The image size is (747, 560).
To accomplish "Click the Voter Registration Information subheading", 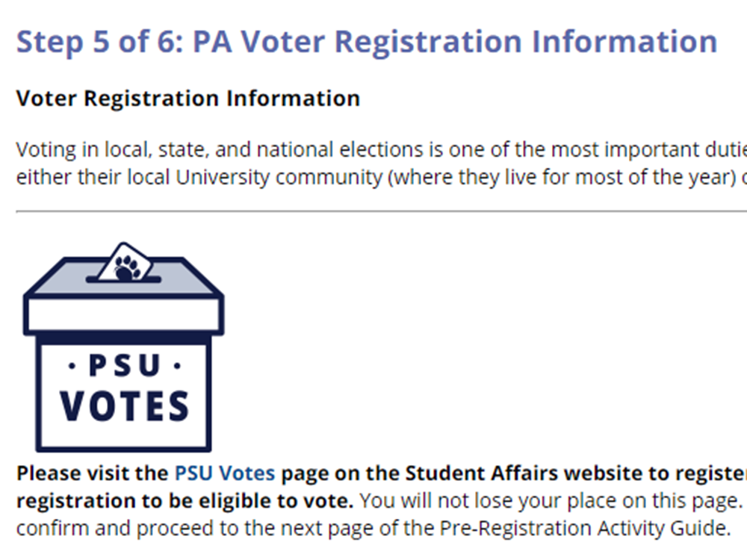I will tap(187, 99).
